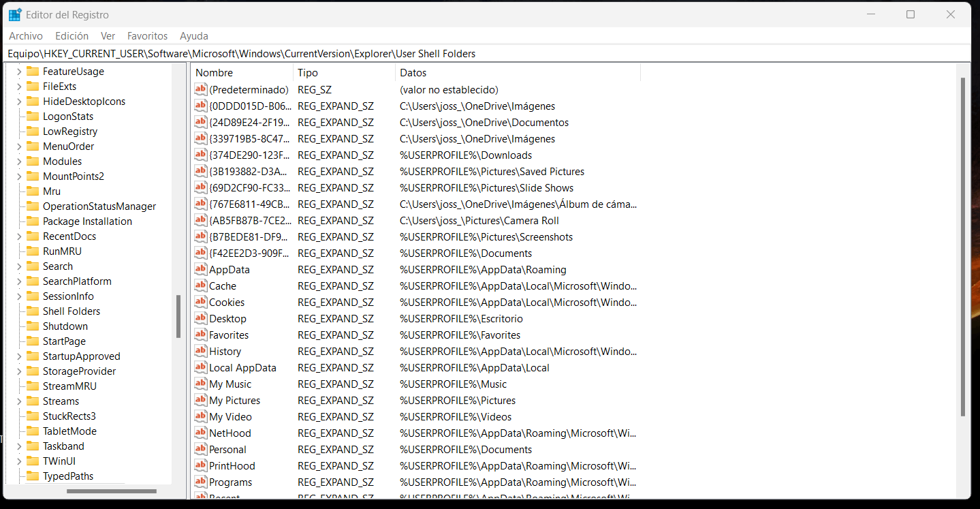Click the string value icon beside My Music

click(x=200, y=384)
